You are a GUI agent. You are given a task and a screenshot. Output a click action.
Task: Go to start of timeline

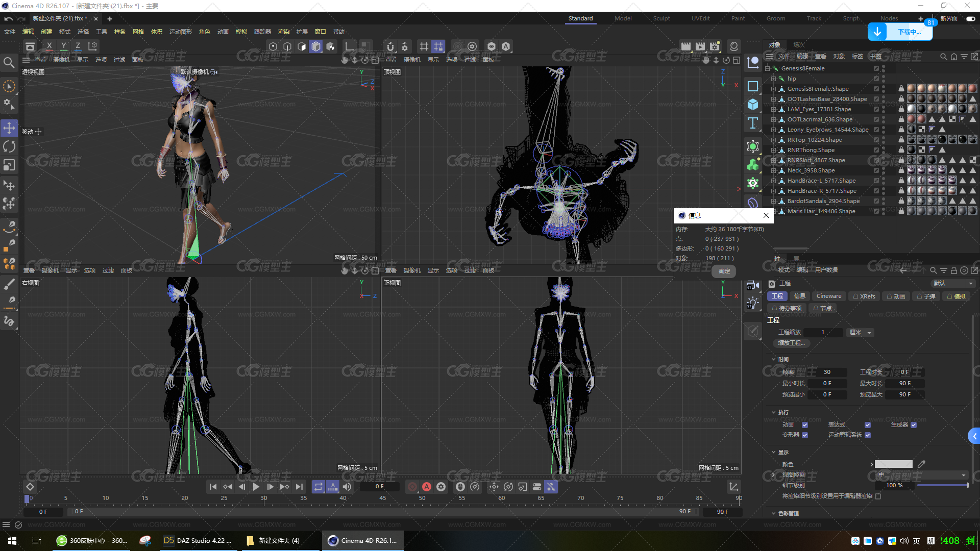coord(213,487)
